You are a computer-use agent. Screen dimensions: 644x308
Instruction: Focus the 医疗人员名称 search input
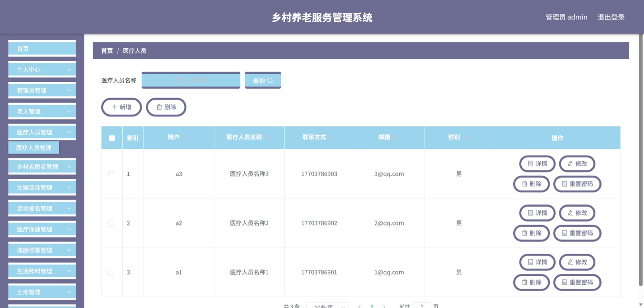[191, 80]
